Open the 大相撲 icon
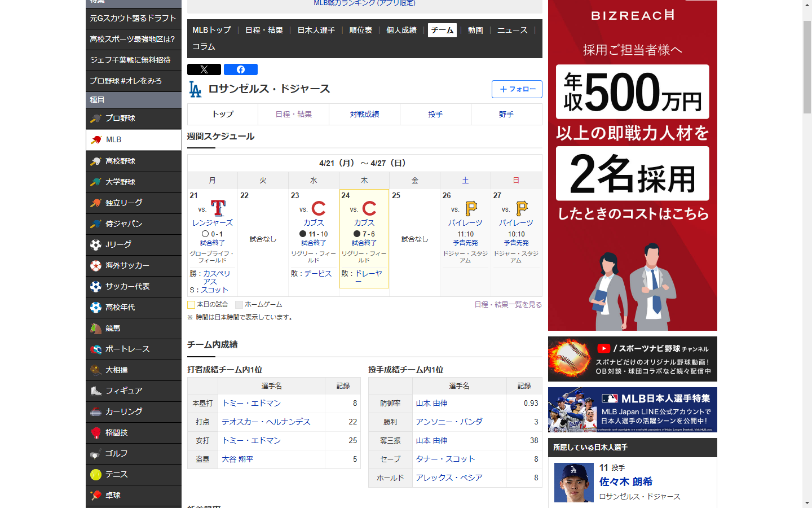Screen dimensions: 812x508 point(96,370)
